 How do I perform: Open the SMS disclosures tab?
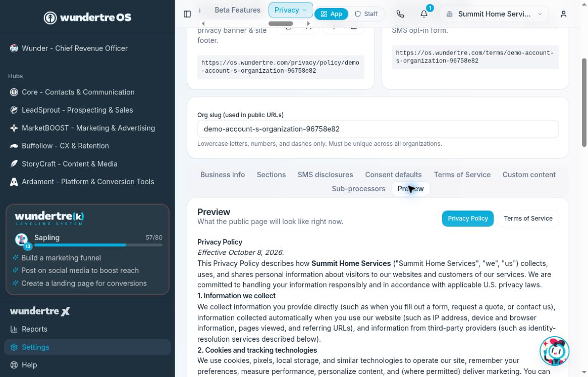coord(325,175)
